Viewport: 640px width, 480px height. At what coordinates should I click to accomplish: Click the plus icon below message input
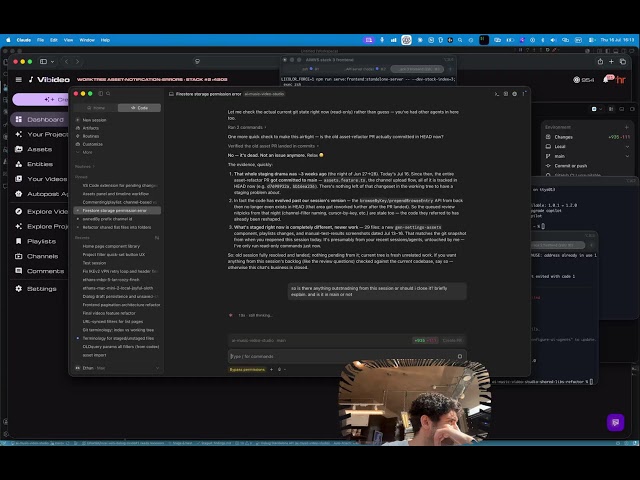271,369
